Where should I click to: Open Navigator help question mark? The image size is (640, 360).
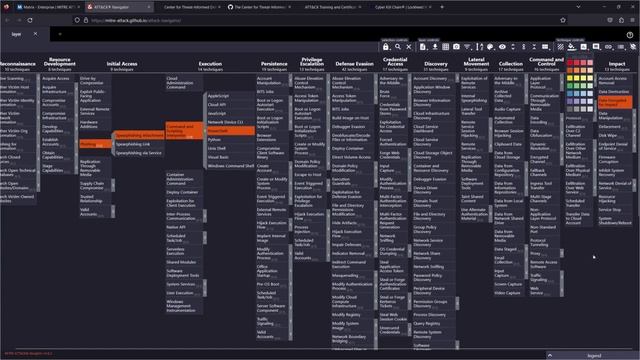[630, 35]
